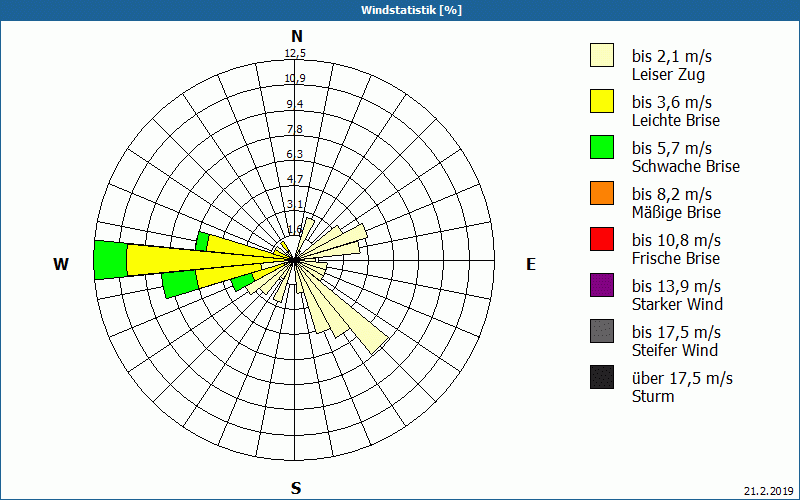Click the '9,4' ring scale value
This screenshot has height=500, width=800.
click(x=295, y=104)
